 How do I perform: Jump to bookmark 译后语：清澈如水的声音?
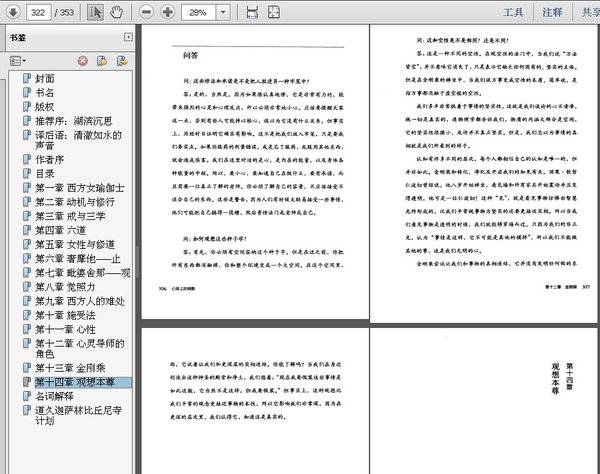(78, 140)
